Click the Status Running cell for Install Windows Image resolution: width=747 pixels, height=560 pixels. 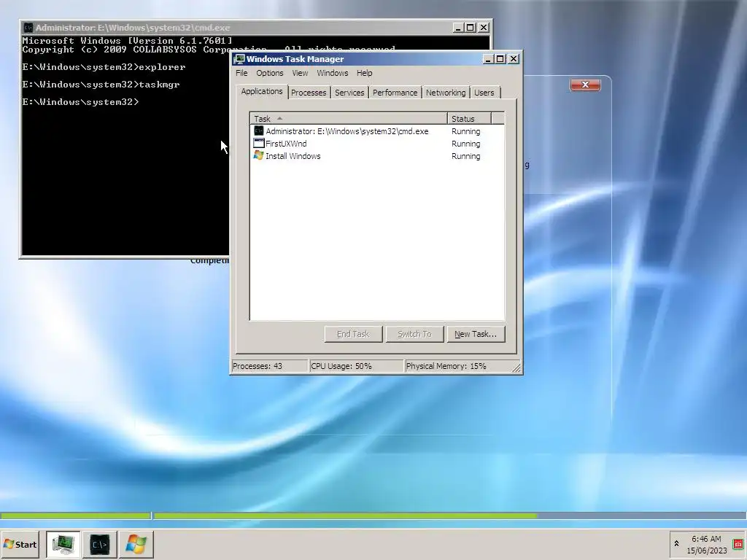[466, 156]
